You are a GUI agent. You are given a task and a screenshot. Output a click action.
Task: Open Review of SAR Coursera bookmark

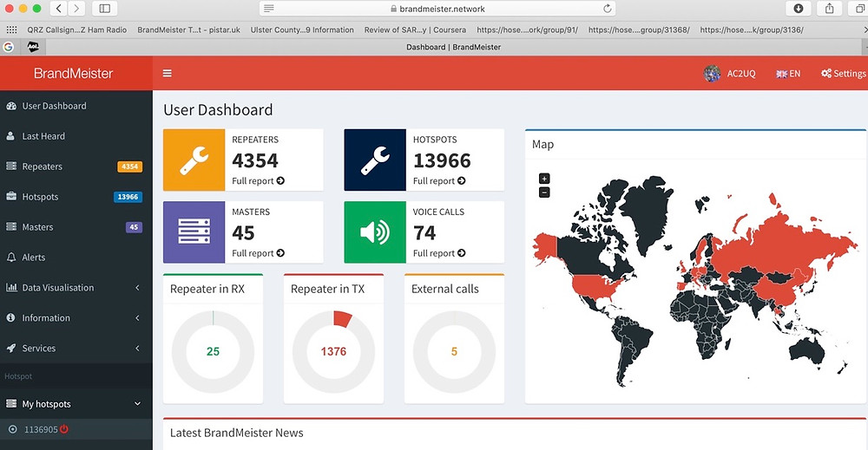click(x=415, y=29)
